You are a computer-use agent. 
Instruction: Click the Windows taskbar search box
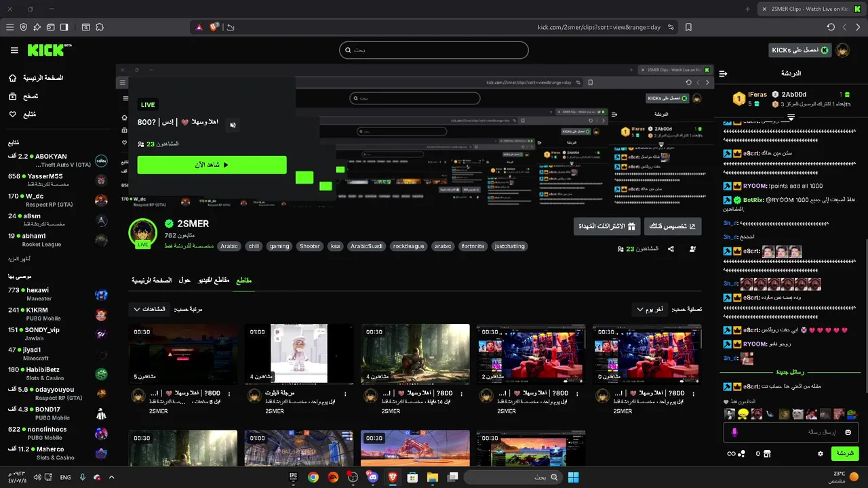point(513,477)
